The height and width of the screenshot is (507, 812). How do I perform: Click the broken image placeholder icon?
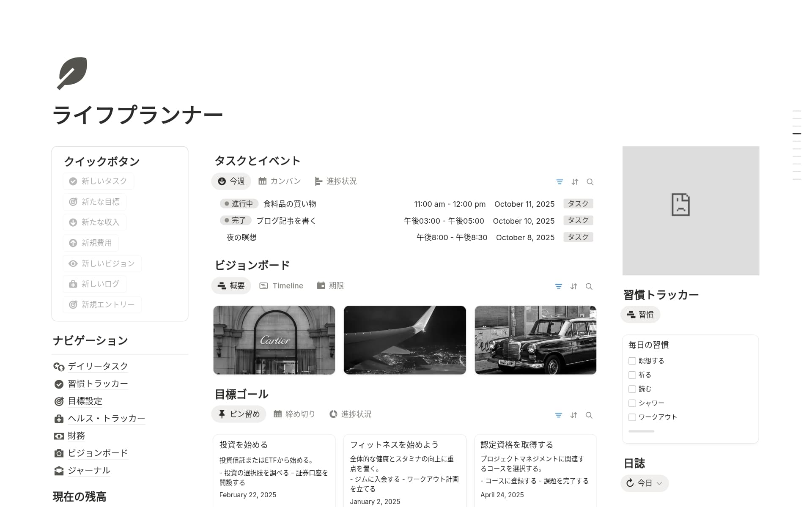coord(680,205)
